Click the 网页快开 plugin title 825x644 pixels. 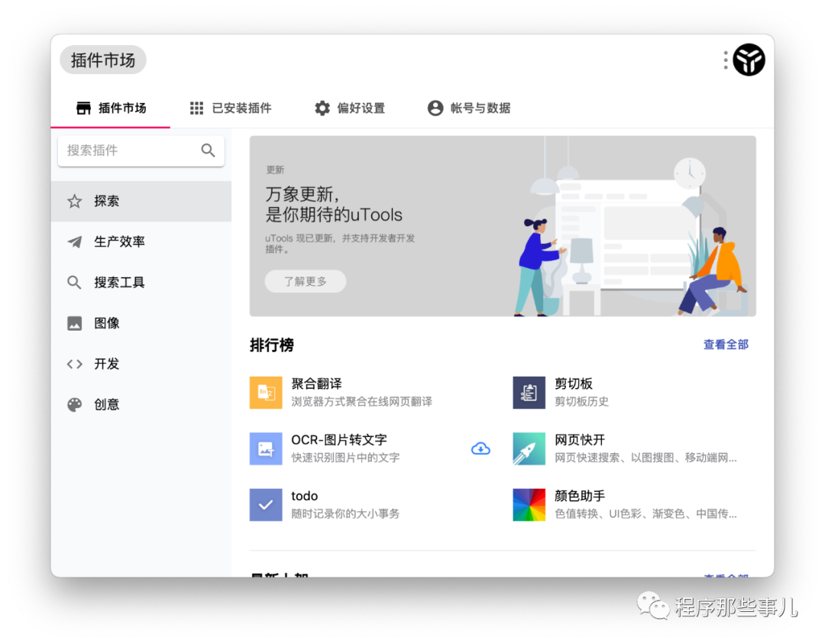click(x=580, y=440)
